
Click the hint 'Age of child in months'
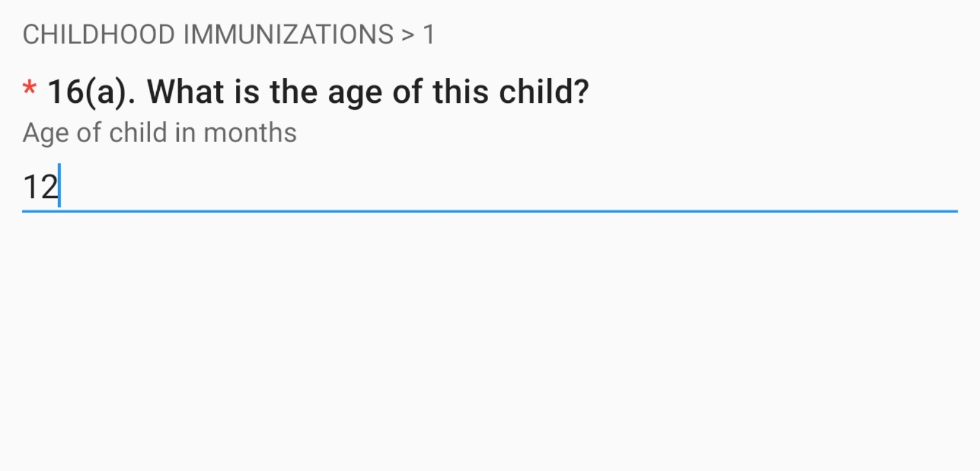pos(159,133)
